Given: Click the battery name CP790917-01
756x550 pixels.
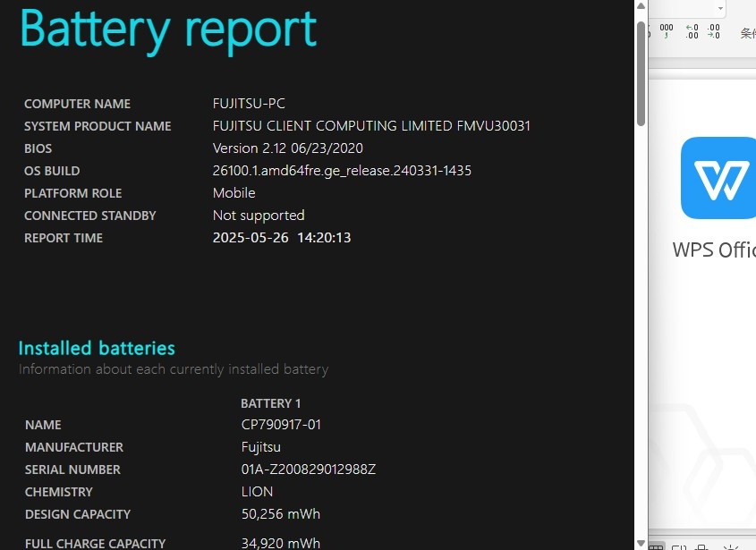Looking at the screenshot, I should click(x=281, y=425).
